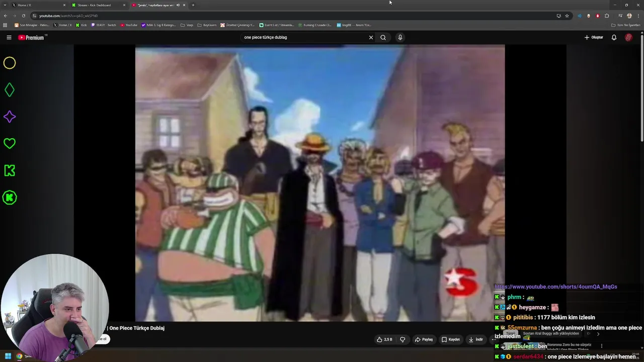Open tab search dropdown arrow
This screenshot has width=644, height=362.
(x=5, y=5)
